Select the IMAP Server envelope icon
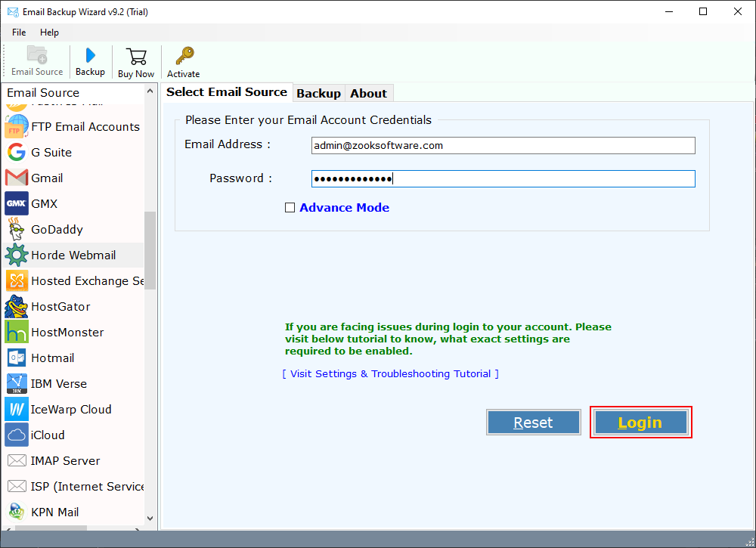 [17, 461]
